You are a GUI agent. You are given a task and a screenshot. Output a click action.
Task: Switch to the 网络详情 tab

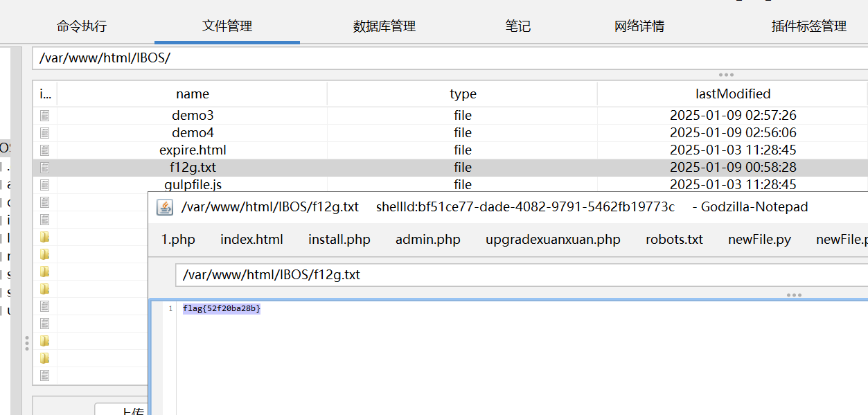639,26
